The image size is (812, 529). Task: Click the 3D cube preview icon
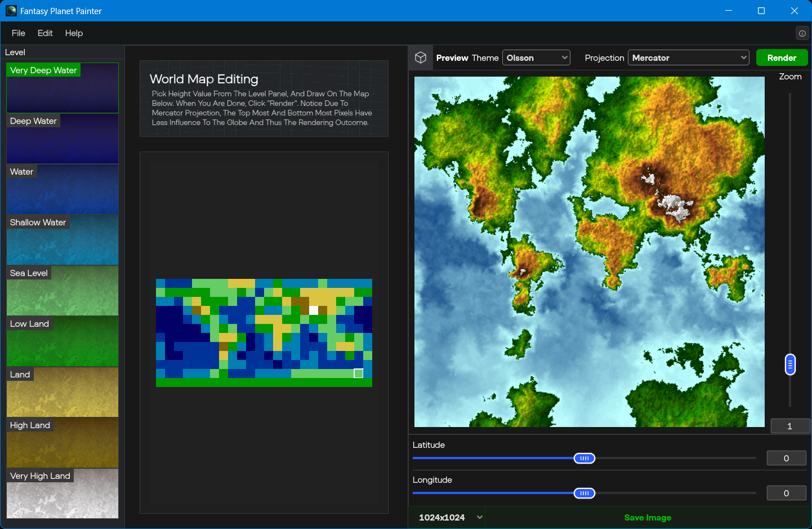tap(421, 57)
